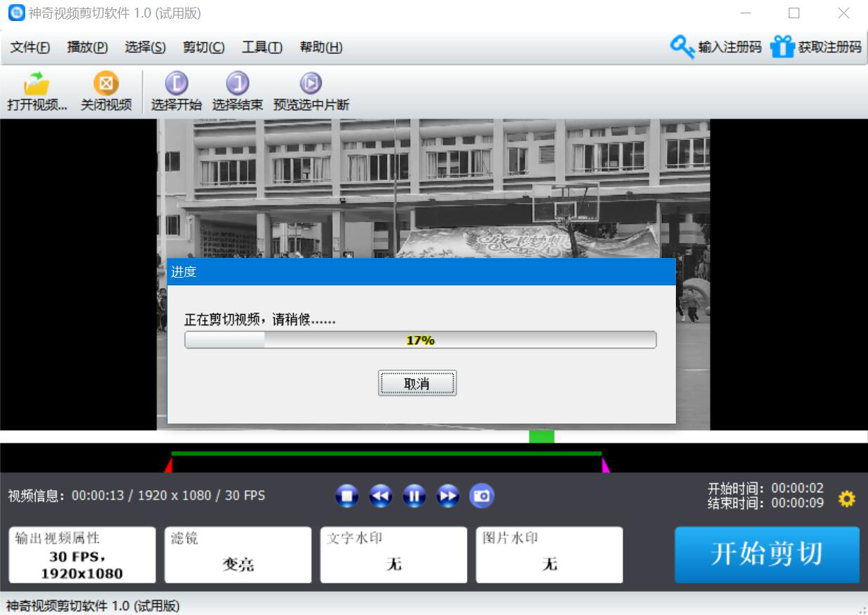868x615 pixels.
Task: Click the 正在剪切视频，请稍候 message
Action: [259, 320]
